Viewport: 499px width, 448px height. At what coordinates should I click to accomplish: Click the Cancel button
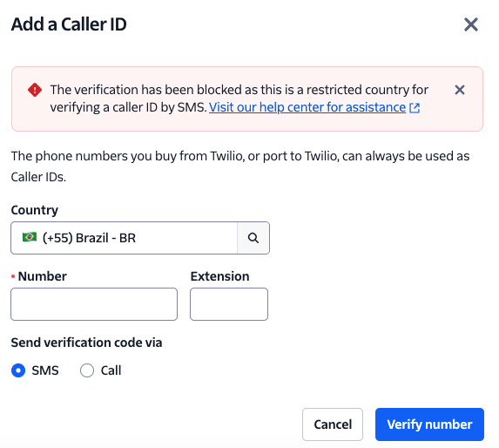(x=333, y=424)
